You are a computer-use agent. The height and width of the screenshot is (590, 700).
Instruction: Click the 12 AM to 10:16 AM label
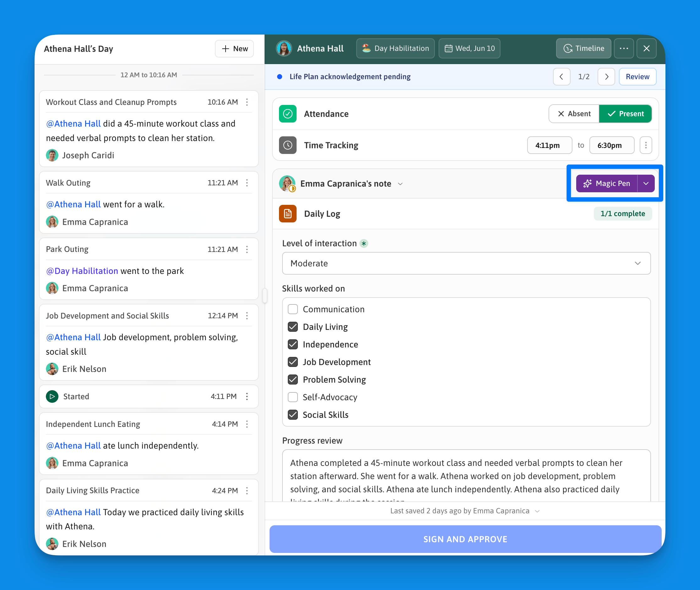pos(149,75)
